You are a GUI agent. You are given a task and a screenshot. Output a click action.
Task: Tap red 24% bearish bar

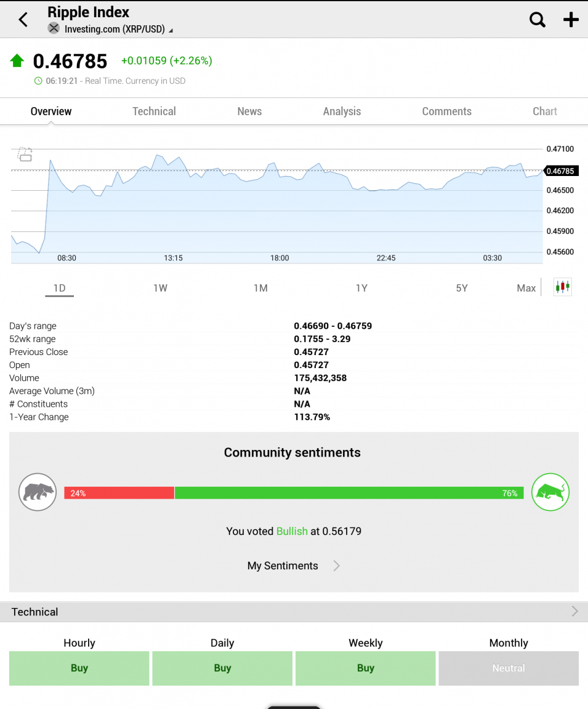(119, 493)
